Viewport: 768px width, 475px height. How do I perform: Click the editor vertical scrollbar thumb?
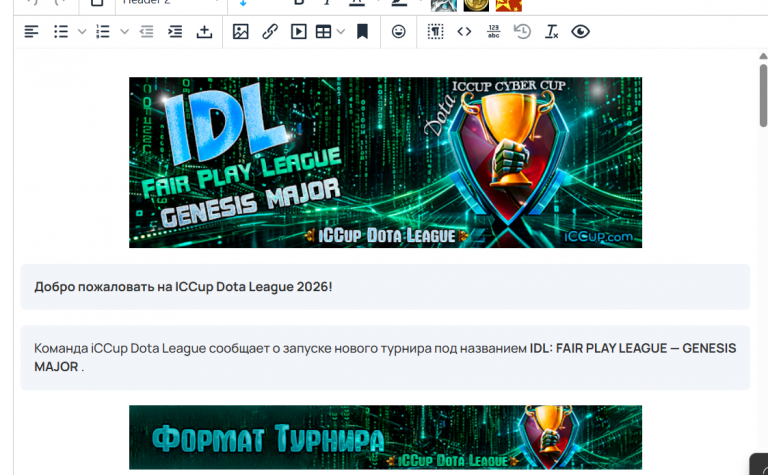tap(764, 95)
